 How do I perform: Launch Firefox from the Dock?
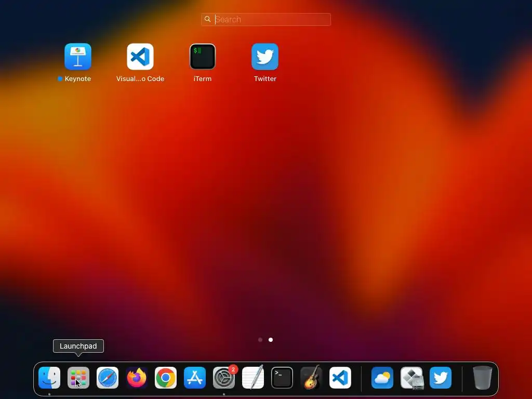tap(137, 378)
